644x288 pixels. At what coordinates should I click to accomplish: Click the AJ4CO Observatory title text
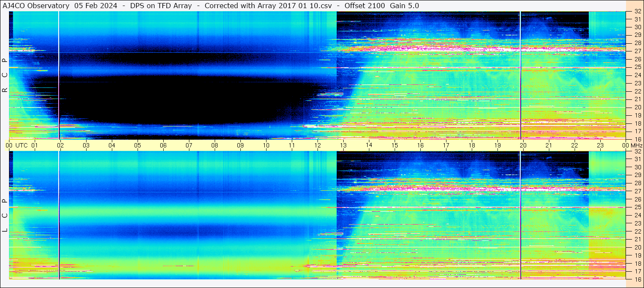[x=36, y=6]
